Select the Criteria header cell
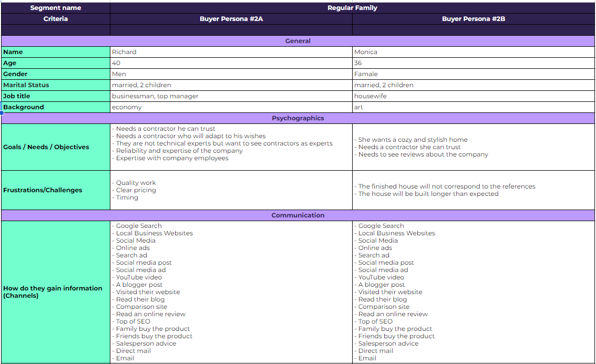The width and height of the screenshot is (596, 364). tap(56, 19)
